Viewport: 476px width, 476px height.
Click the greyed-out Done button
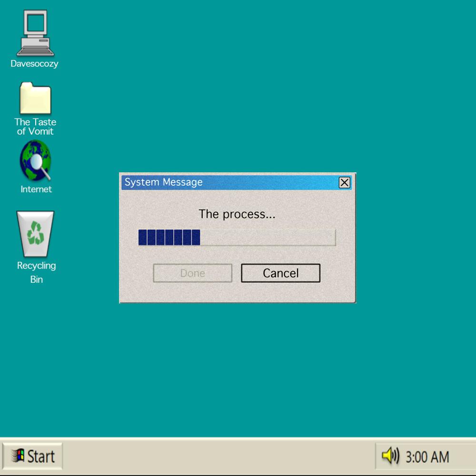192,273
